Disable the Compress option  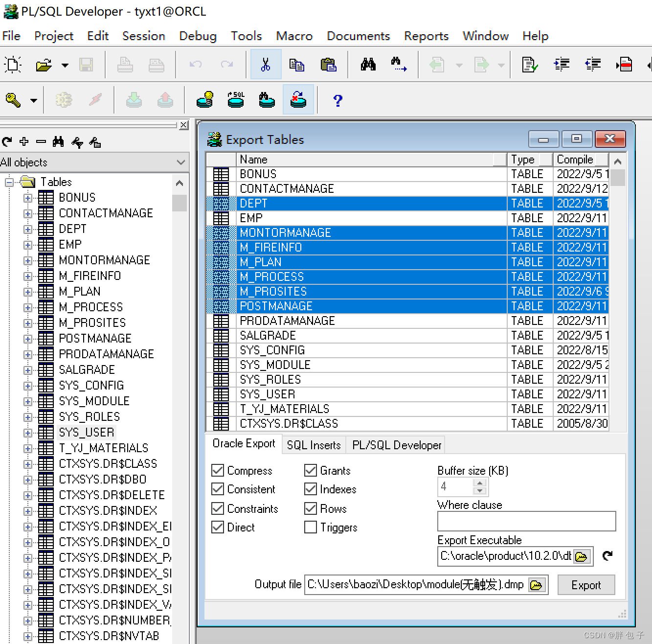217,470
